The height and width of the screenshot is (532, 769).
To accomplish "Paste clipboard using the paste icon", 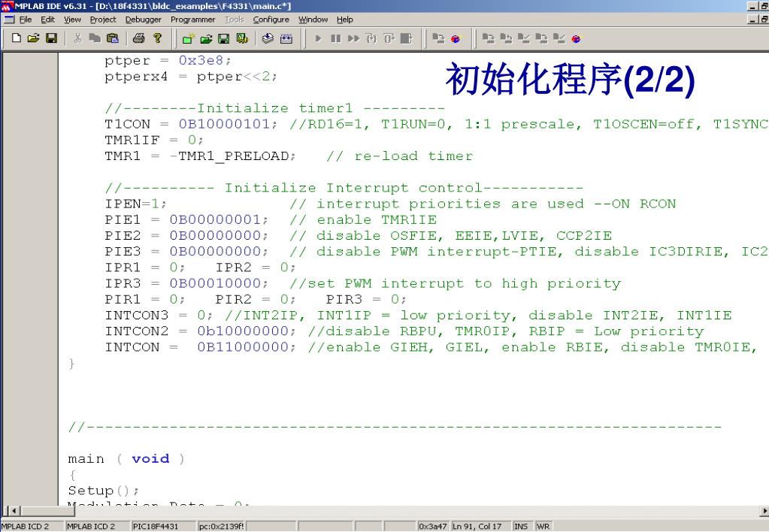I will point(112,38).
